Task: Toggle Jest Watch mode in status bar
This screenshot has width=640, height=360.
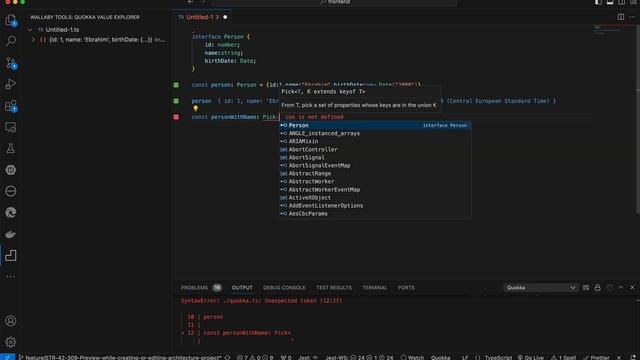Action: 412,357
